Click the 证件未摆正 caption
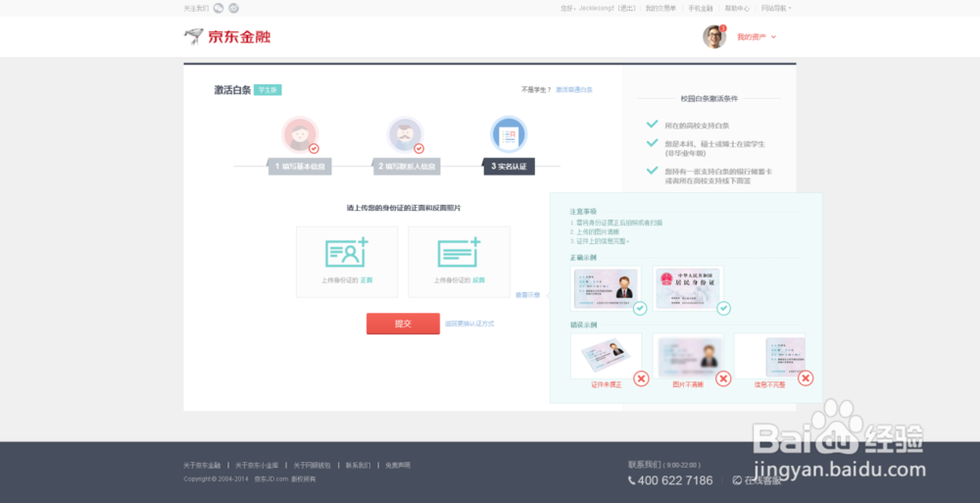Screen dimensions: 980x503 (607, 384)
